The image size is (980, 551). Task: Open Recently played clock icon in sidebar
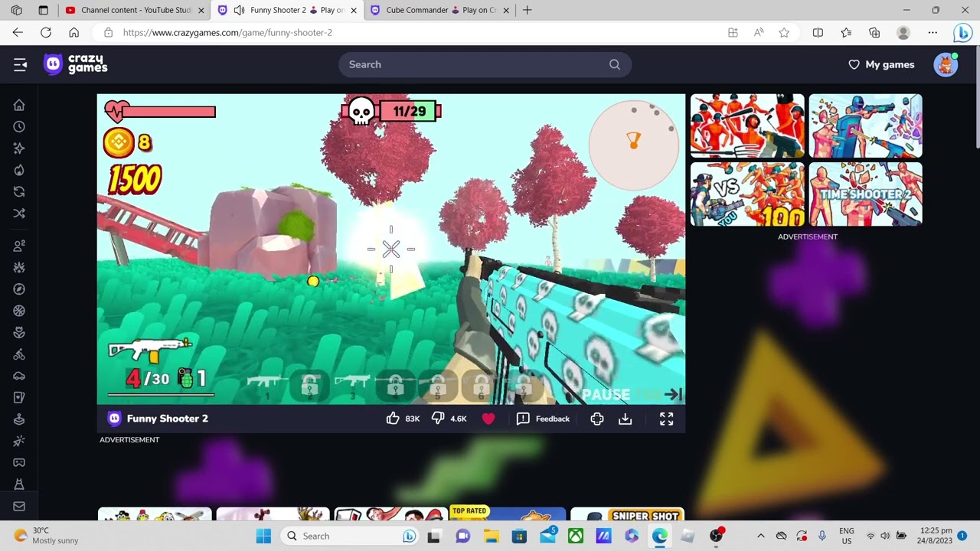[19, 126]
